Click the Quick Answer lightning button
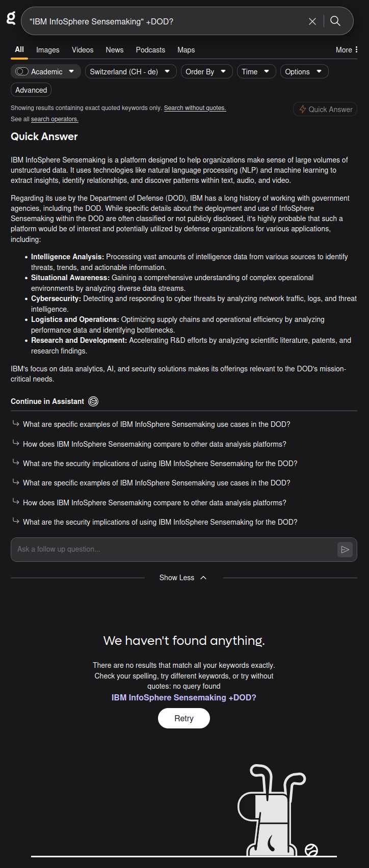 pyautogui.click(x=325, y=109)
